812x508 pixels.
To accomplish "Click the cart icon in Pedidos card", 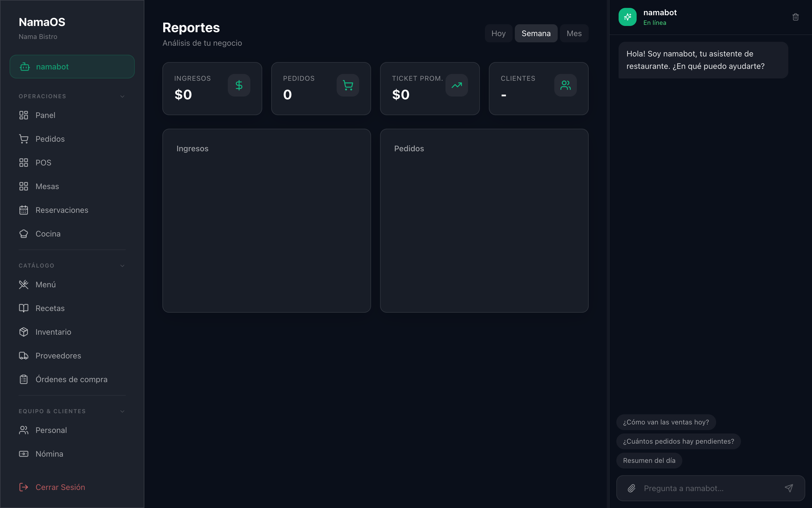I will 348,85.
